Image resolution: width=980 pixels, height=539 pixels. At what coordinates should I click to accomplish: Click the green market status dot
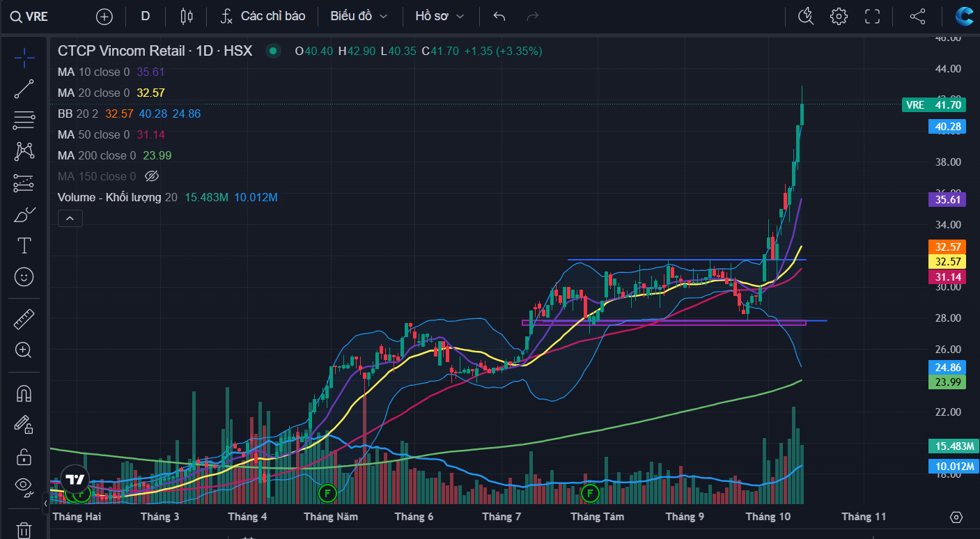point(274,51)
